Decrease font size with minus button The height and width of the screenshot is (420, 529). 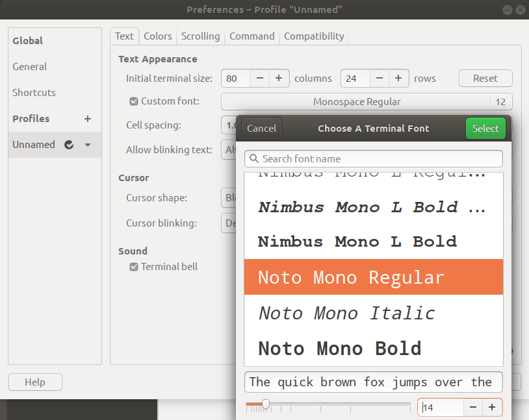click(473, 407)
